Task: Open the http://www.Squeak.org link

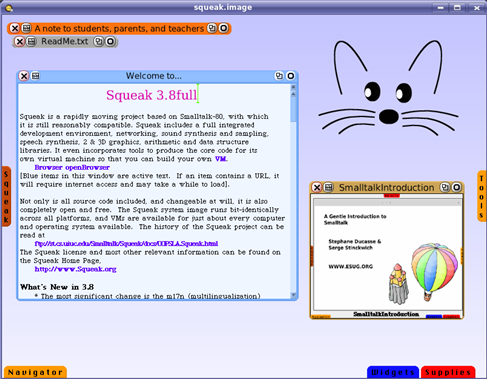Action: click(x=75, y=269)
